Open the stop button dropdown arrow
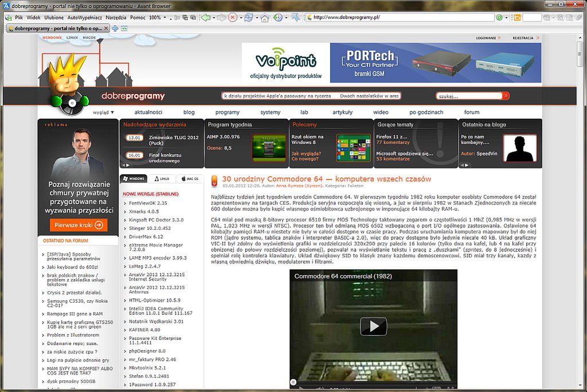Image resolution: width=587 pixels, height=392 pixels. pos(240,18)
